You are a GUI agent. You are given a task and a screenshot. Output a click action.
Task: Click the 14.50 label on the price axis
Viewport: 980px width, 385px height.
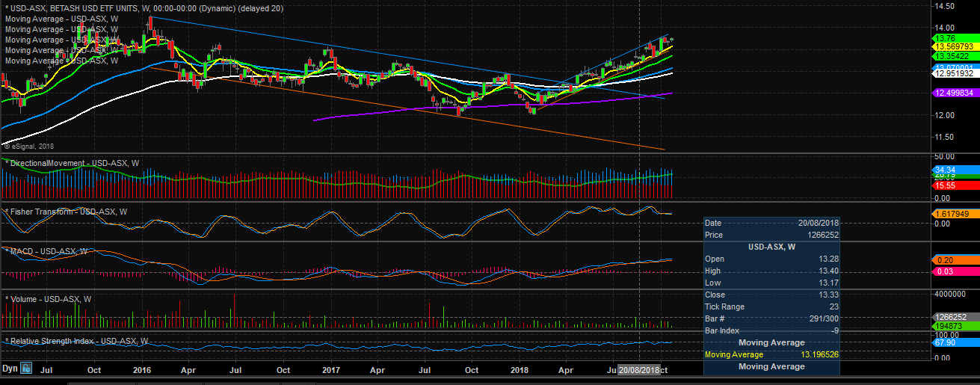[x=946, y=6]
